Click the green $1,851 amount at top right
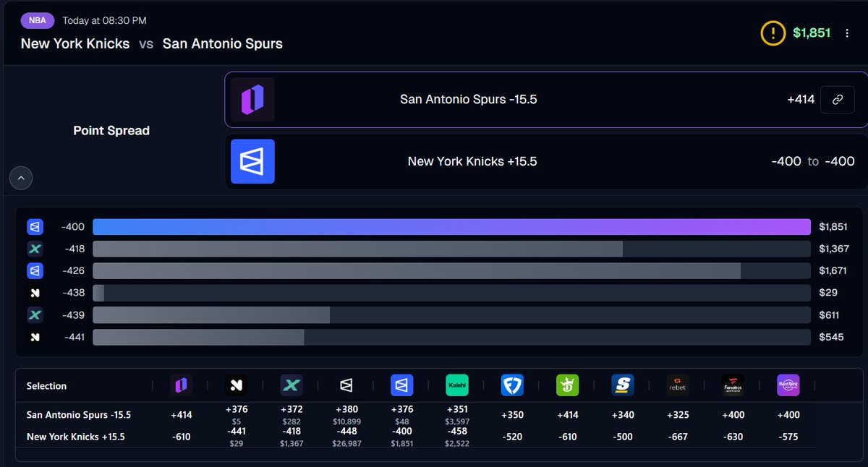This screenshot has height=467, width=868. [812, 33]
